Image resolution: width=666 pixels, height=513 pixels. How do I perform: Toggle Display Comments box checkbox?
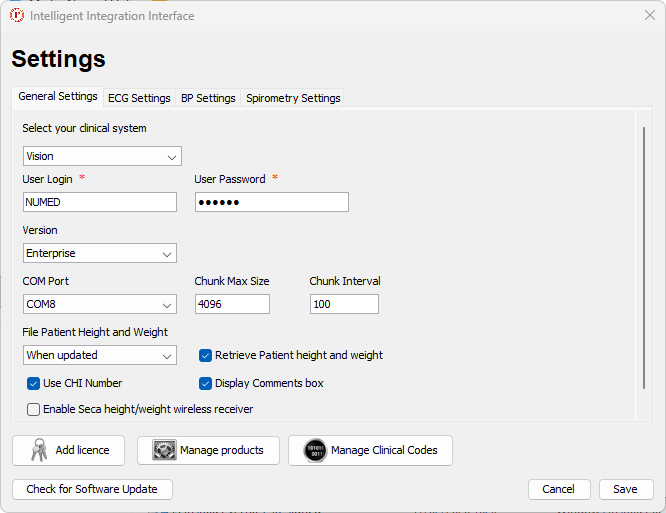point(206,383)
